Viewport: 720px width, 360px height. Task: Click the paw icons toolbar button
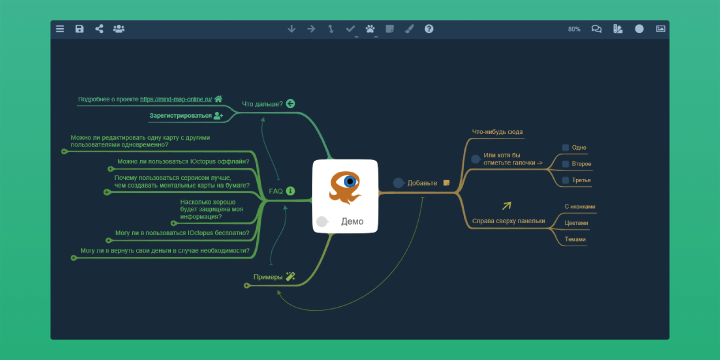coord(370,29)
